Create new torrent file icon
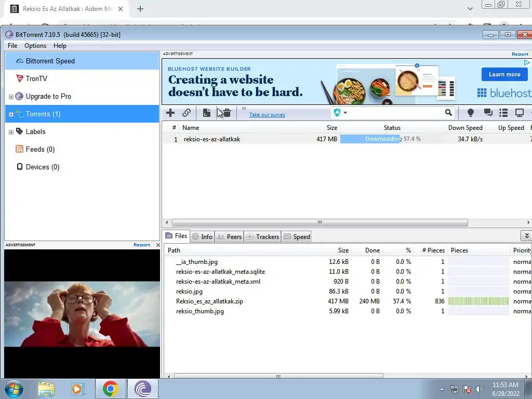Image resolution: width=532 pixels, height=399 pixels. (x=206, y=113)
